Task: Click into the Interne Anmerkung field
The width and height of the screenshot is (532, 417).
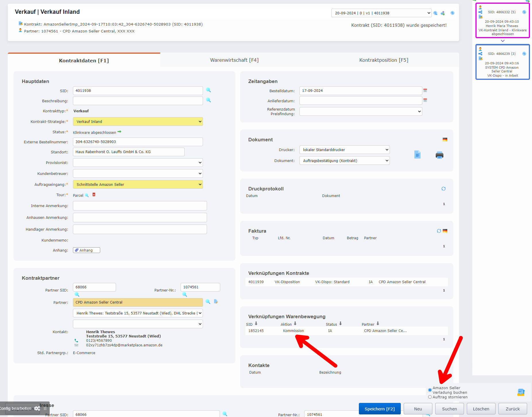Action: pyautogui.click(x=140, y=206)
